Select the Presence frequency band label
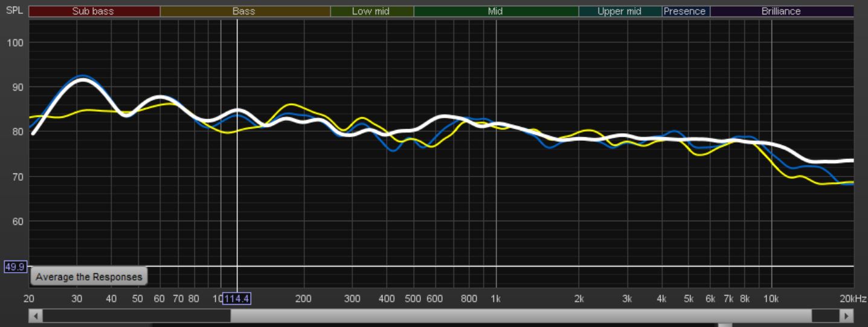868x327 pixels. point(686,11)
